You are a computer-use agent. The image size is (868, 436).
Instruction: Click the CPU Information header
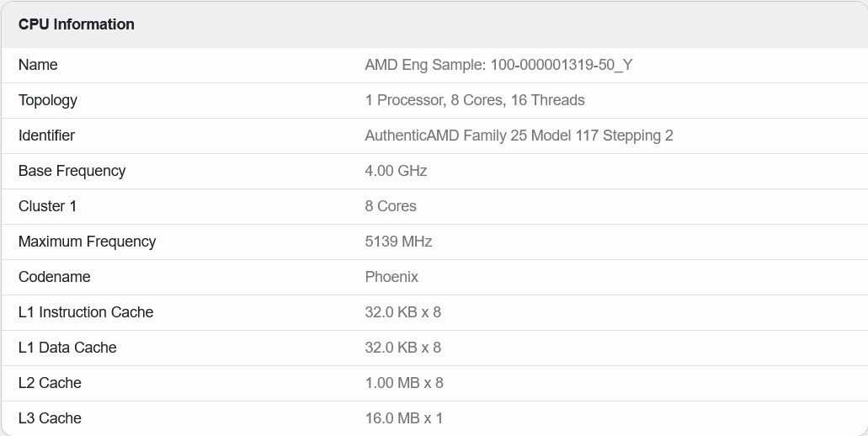[x=77, y=24]
